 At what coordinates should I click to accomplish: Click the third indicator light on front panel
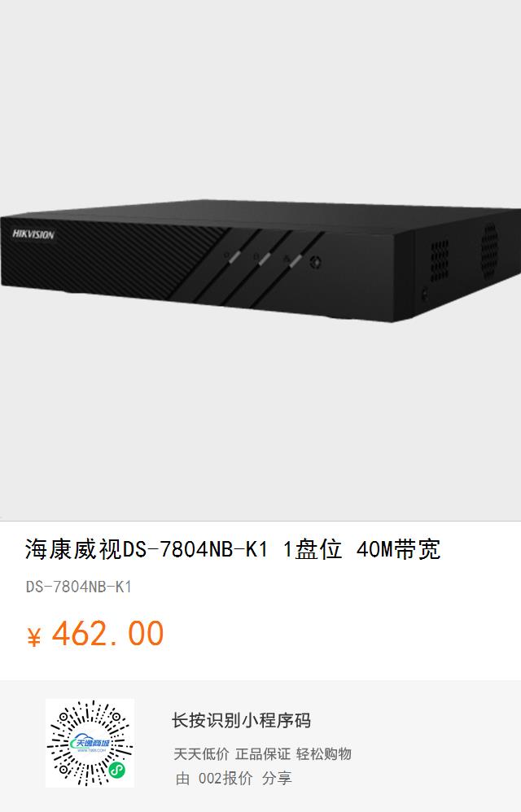pos(294,261)
